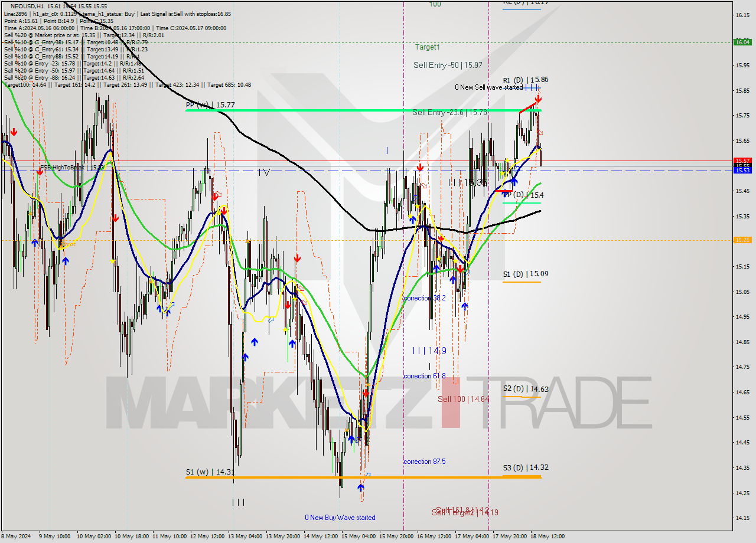
Task: Click the red down arrow above R1 (D) candles
Action: [x=538, y=99]
